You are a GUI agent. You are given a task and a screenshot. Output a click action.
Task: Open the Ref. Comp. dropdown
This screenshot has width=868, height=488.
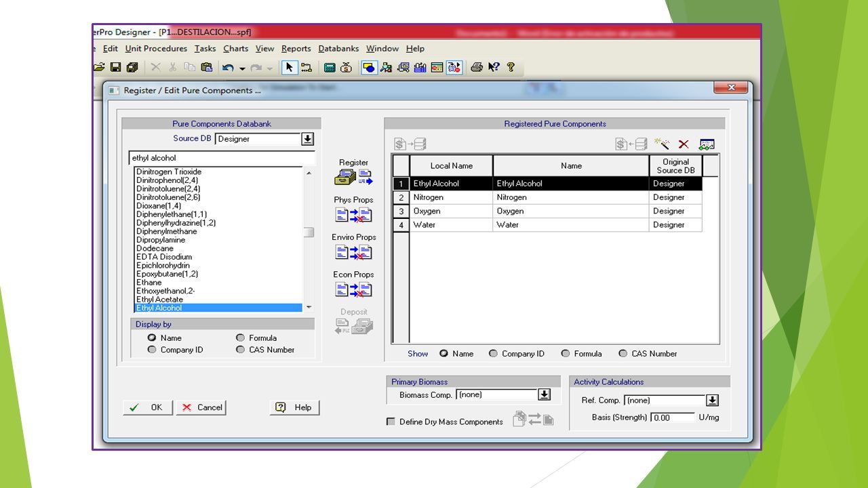(x=712, y=401)
